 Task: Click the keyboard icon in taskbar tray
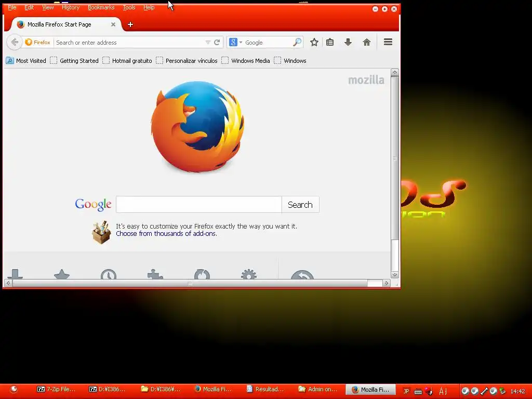[418, 392]
